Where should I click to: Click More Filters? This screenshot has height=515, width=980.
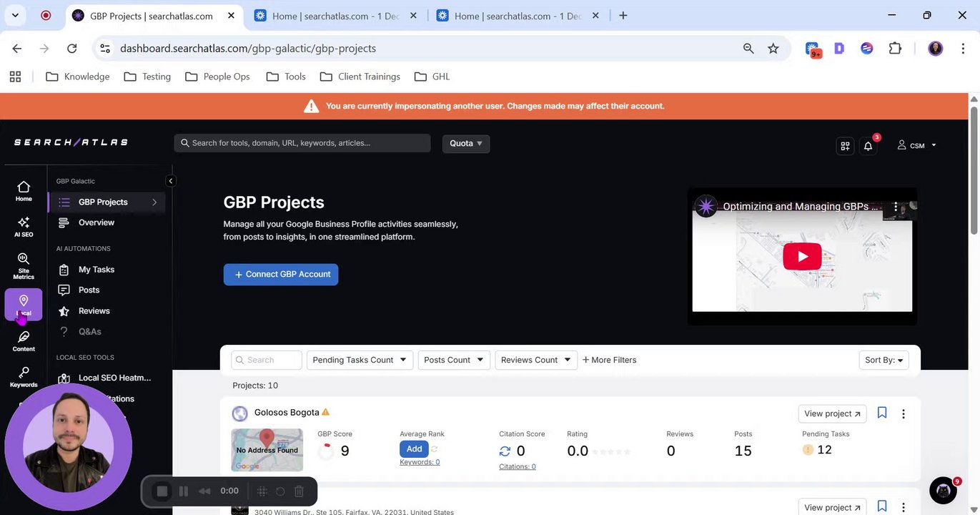[609, 360]
